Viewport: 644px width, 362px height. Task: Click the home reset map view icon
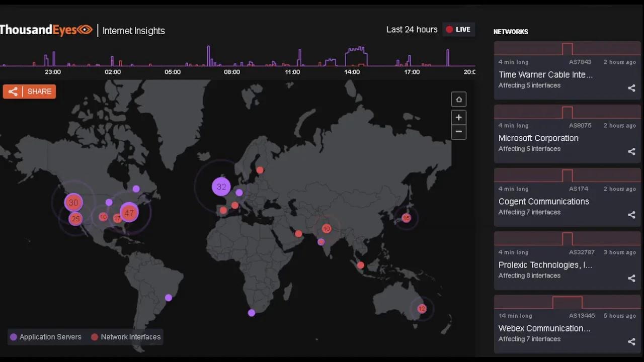pos(458,100)
